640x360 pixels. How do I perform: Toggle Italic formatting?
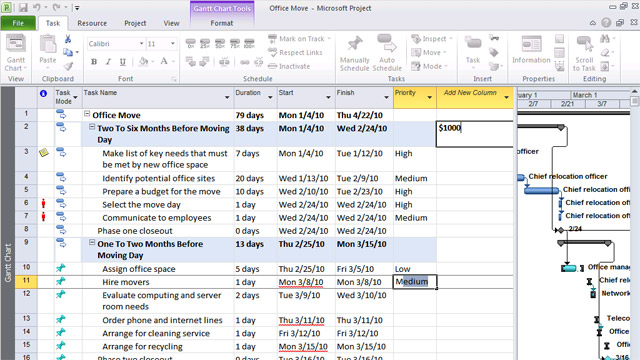point(108,62)
